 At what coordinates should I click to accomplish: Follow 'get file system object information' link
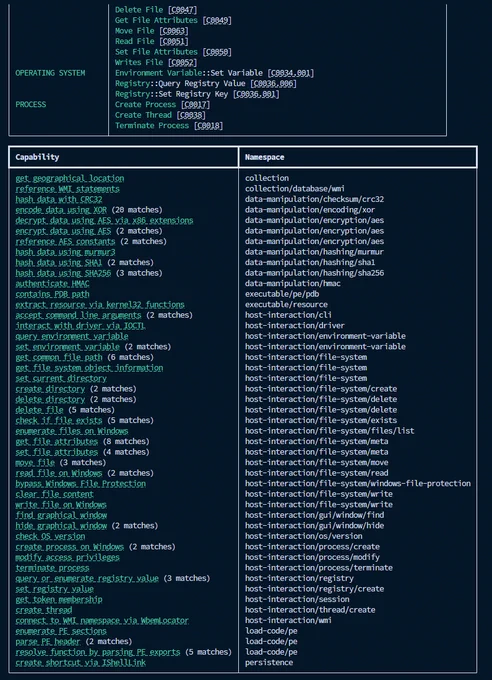(89, 368)
